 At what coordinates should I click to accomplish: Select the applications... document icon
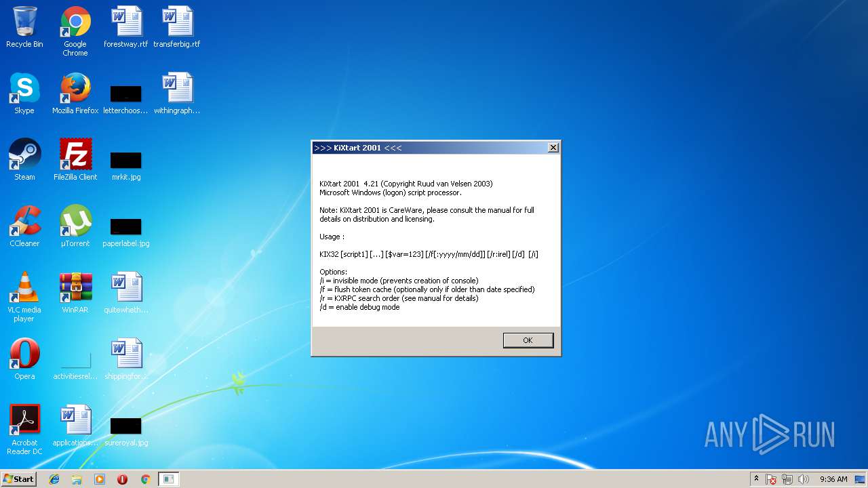tap(75, 426)
